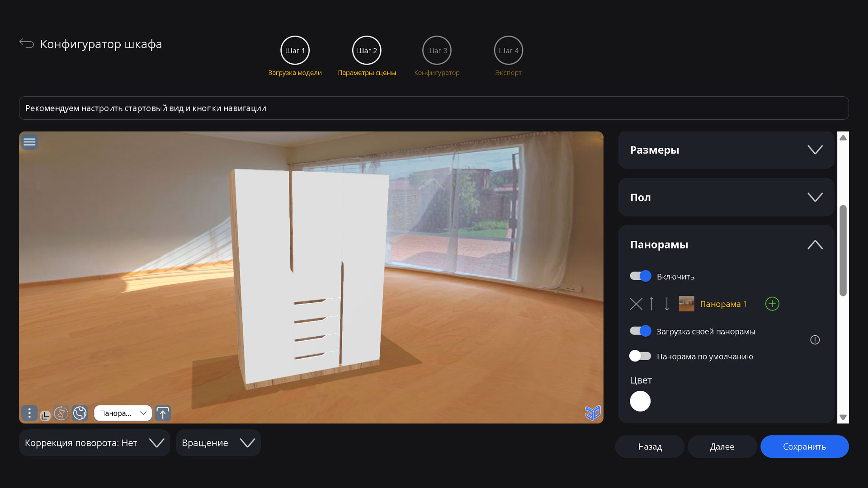This screenshot has width=868, height=488.
Task: Open the hamburger menu in the 3D viewport
Action: click(x=29, y=142)
